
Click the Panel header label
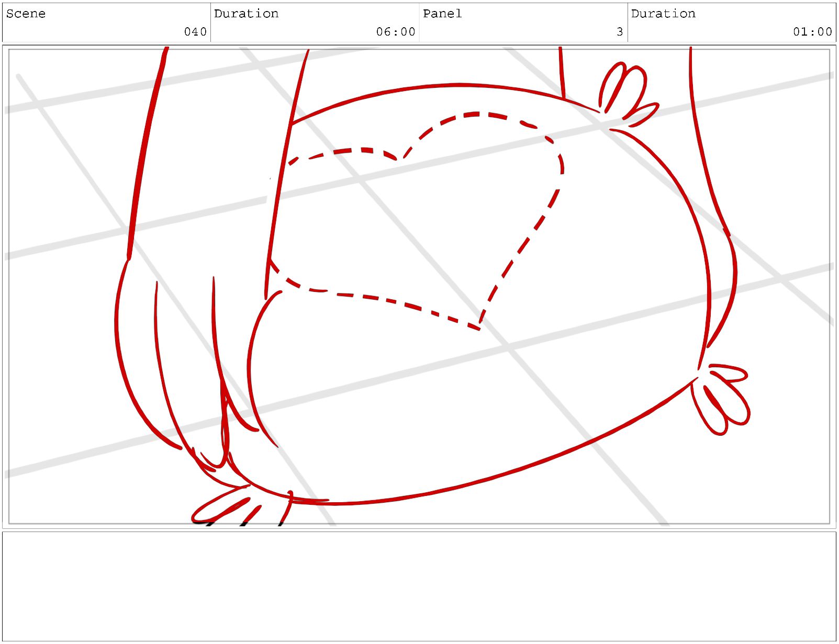(442, 14)
